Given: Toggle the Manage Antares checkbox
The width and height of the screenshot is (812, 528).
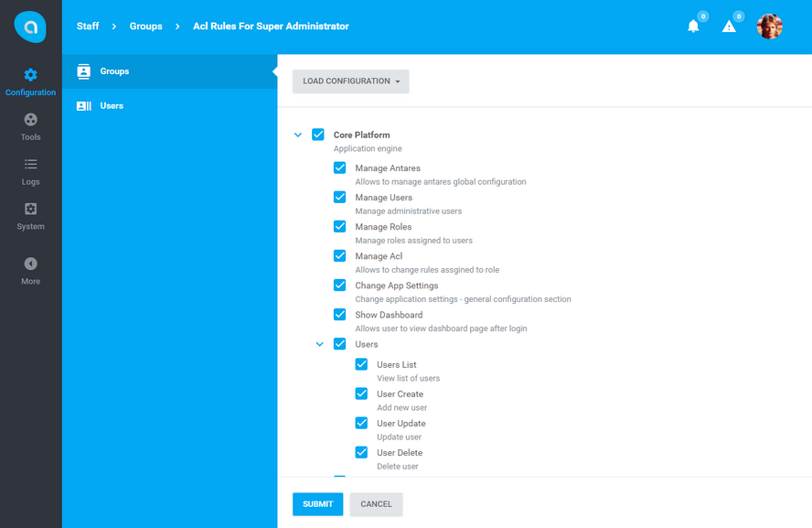Looking at the screenshot, I should tap(340, 167).
